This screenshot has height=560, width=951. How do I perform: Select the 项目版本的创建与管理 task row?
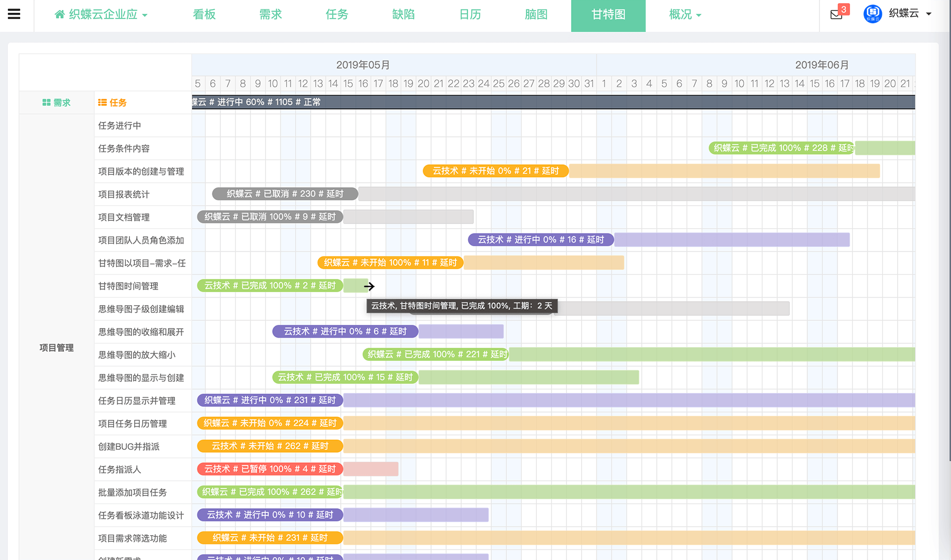click(143, 172)
